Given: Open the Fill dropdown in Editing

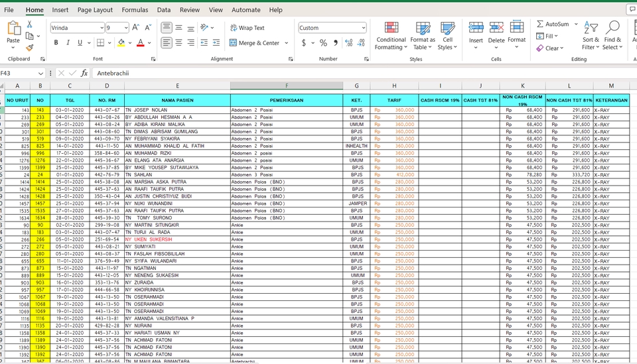Looking at the screenshot, I should coord(547,36).
